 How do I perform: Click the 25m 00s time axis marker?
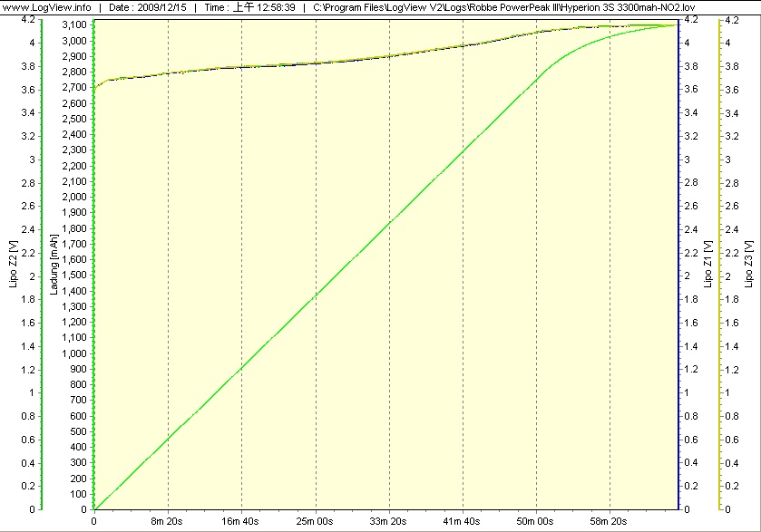tap(315, 522)
